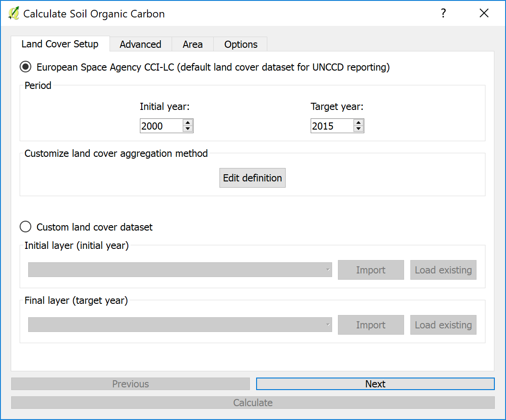Click the Edit definition button
506x420 pixels.
252,178
